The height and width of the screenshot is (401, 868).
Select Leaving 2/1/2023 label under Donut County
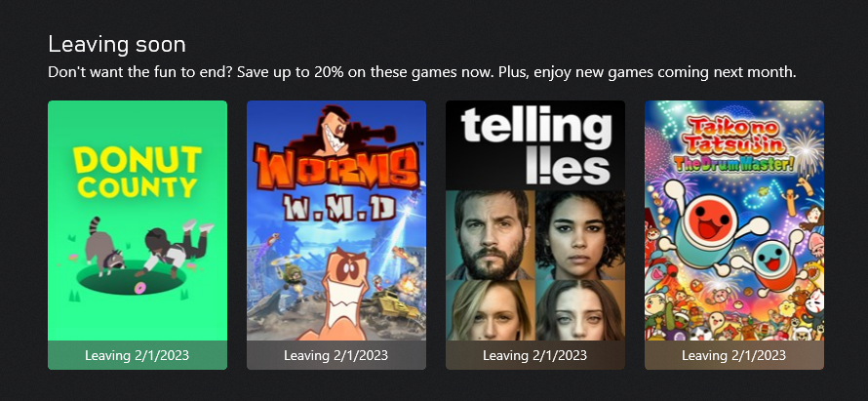coord(138,355)
